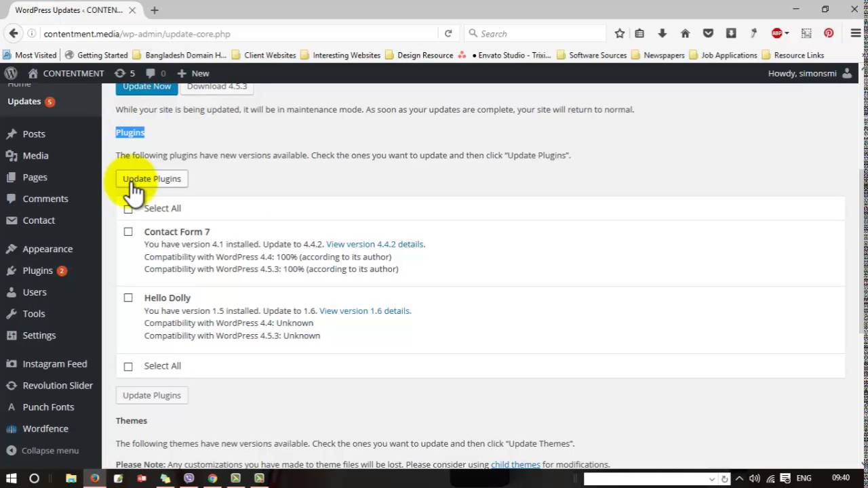Check the Contact Form 7 checkbox
Image resolution: width=868 pixels, height=488 pixels.
(x=128, y=232)
